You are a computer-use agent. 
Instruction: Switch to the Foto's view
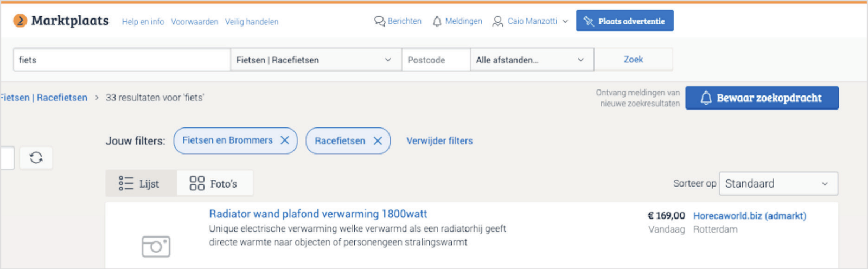(214, 183)
